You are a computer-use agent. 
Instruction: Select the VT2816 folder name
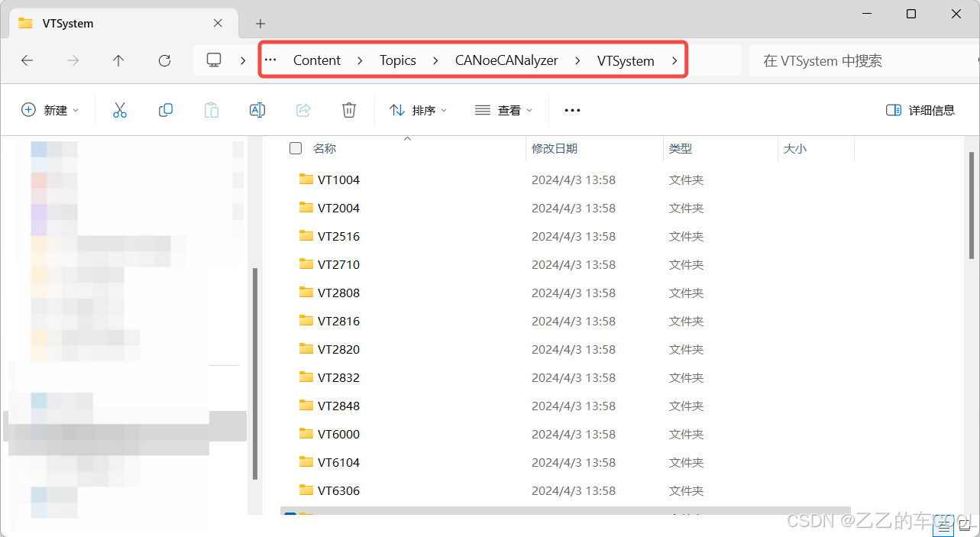click(x=338, y=321)
